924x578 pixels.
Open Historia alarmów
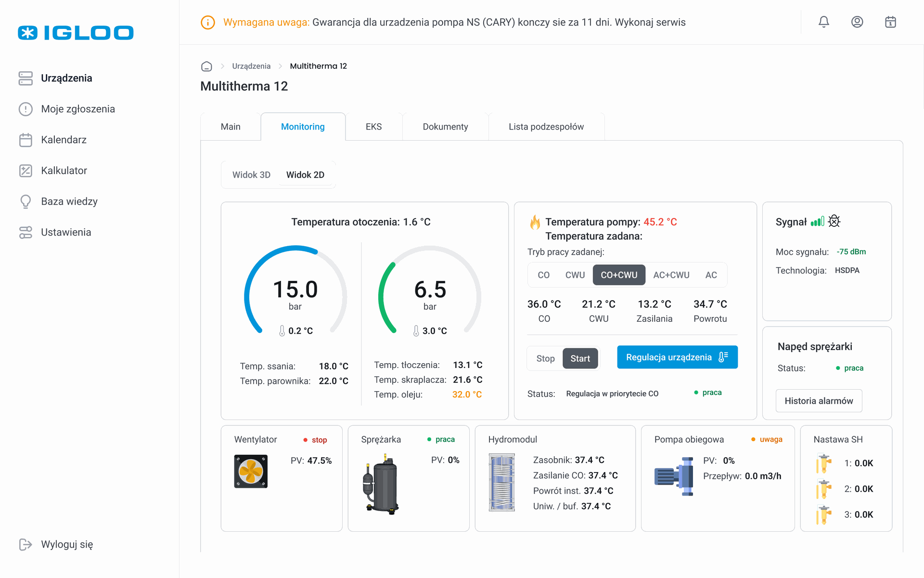[818, 401]
